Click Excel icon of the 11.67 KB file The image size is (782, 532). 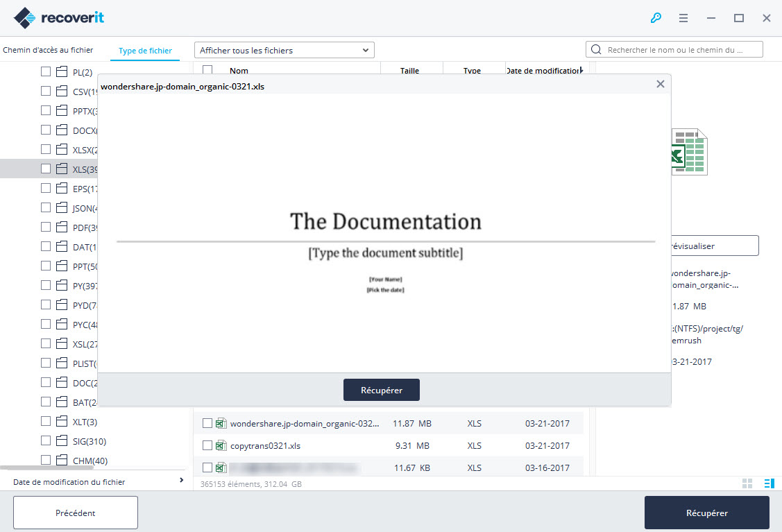coord(221,467)
